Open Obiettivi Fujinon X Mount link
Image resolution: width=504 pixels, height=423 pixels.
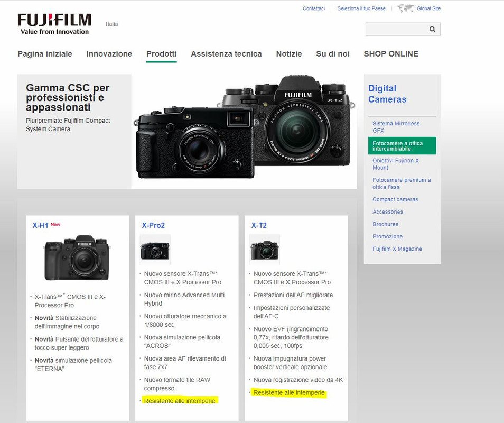[x=395, y=164]
